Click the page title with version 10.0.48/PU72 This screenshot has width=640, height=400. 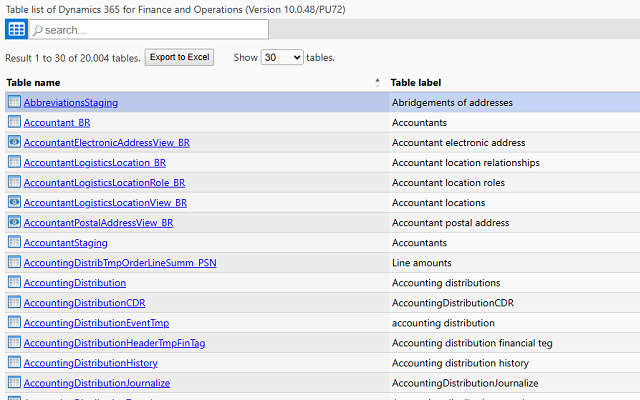[x=175, y=9]
